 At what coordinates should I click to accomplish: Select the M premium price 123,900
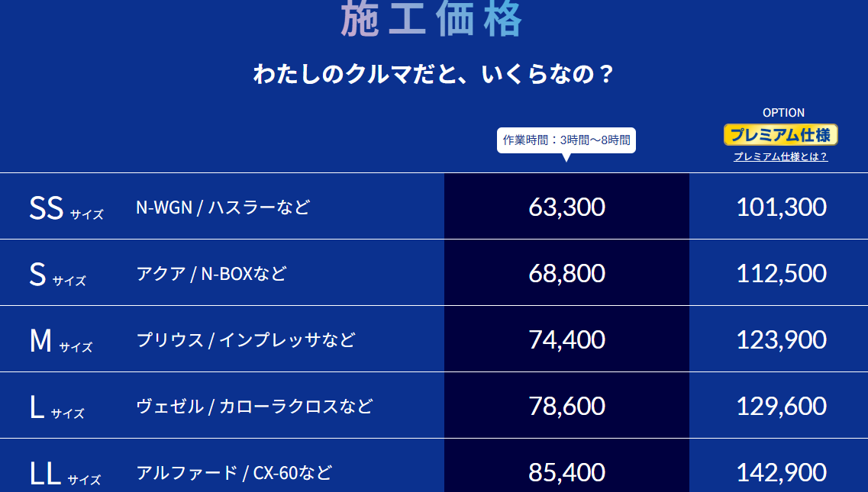[x=781, y=339]
